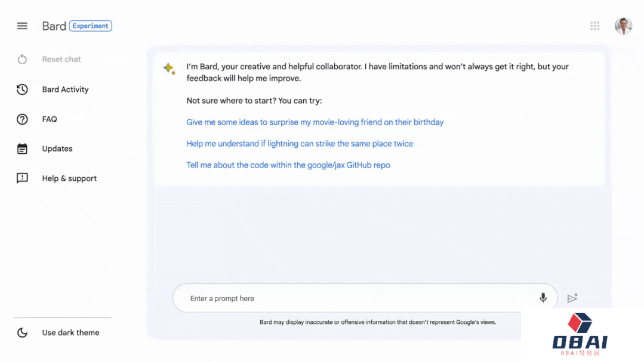644x362 pixels.
Task: Click the Bard inaccurate information disclaimer text
Action: (378, 322)
